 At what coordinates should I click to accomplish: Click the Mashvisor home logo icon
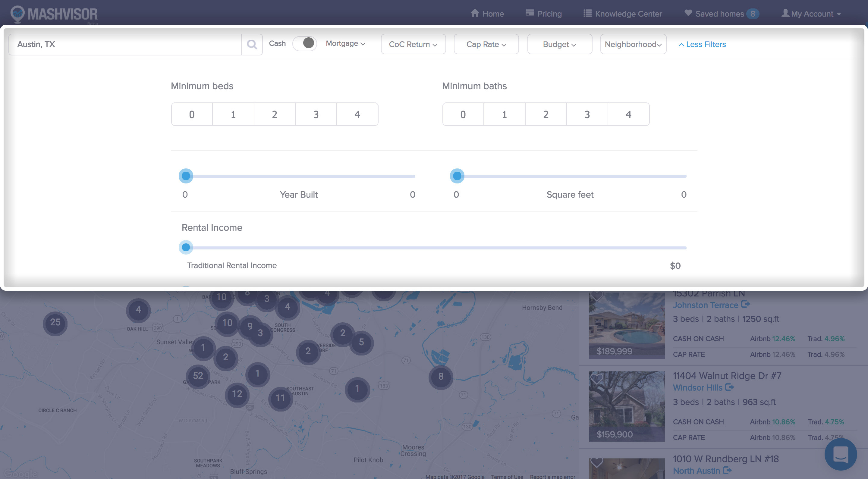[x=16, y=13]
